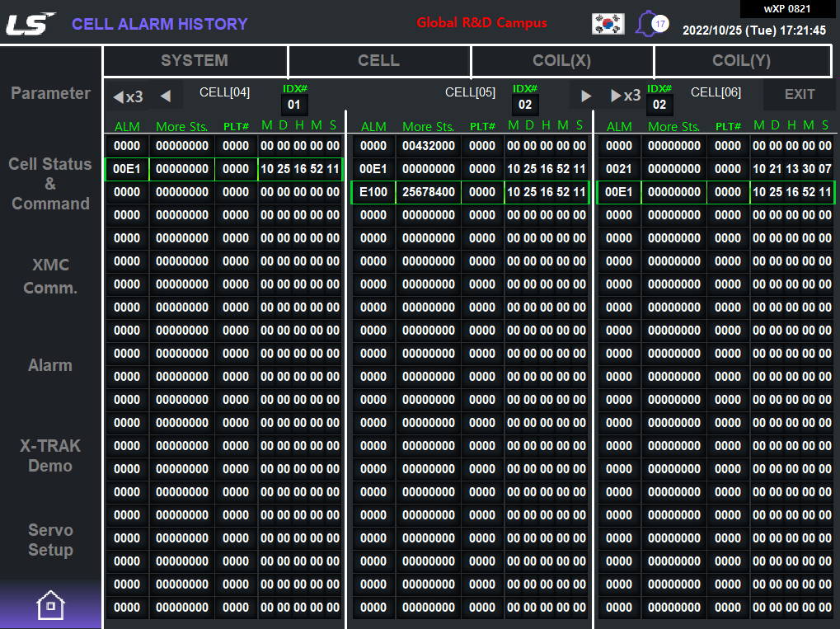Switch to the CELL tab
The width and height of the screenshot is (840, 629).
(x=378, y=60)
